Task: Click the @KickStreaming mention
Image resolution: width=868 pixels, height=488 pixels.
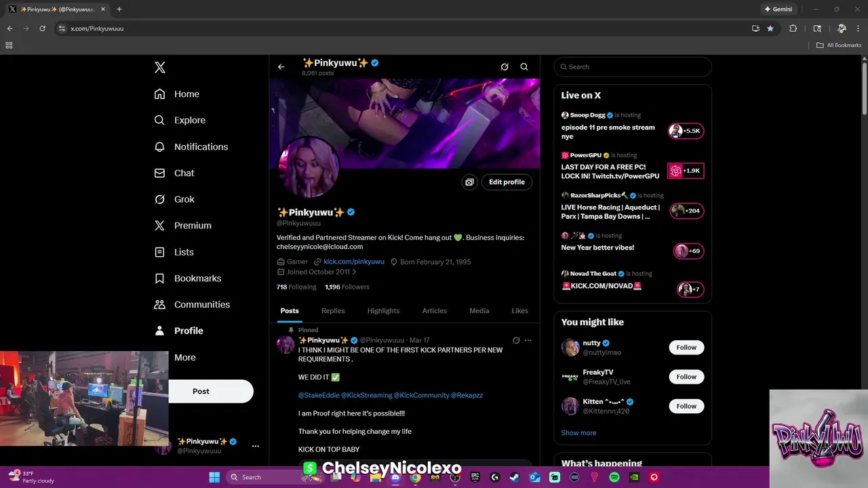Action: pos(367,395)
